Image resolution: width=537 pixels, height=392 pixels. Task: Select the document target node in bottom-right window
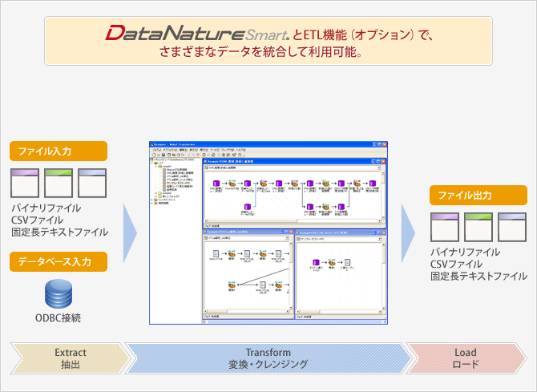coord(347,262)
